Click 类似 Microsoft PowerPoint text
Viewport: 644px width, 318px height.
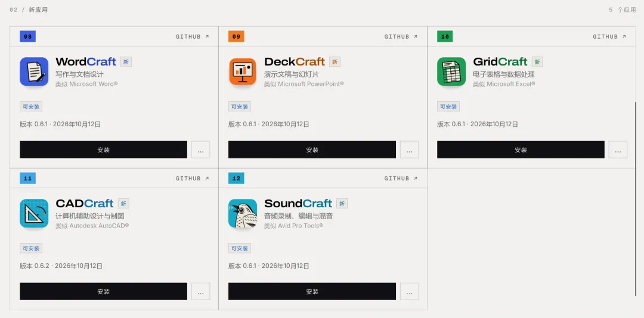(304, 84)
